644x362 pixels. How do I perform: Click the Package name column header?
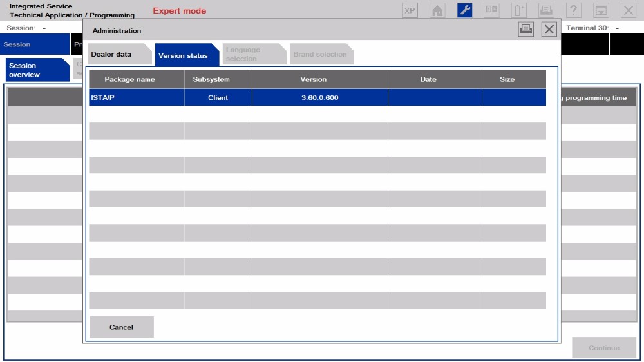point(136,79)
